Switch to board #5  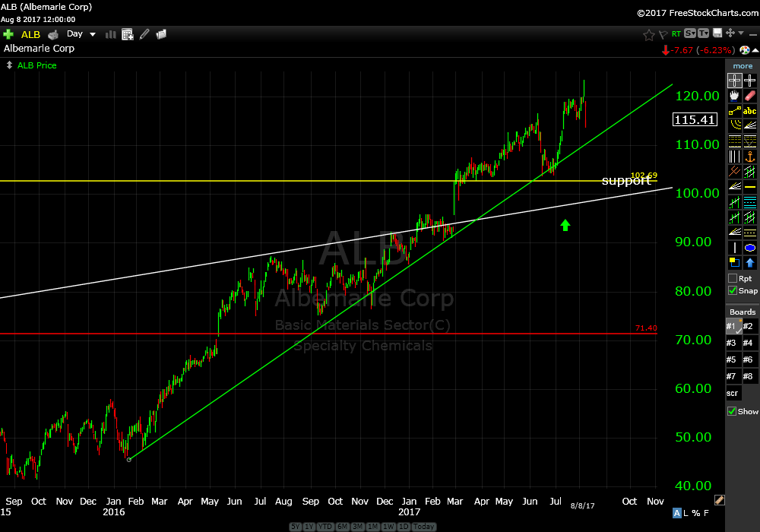(x=733, y=359)
